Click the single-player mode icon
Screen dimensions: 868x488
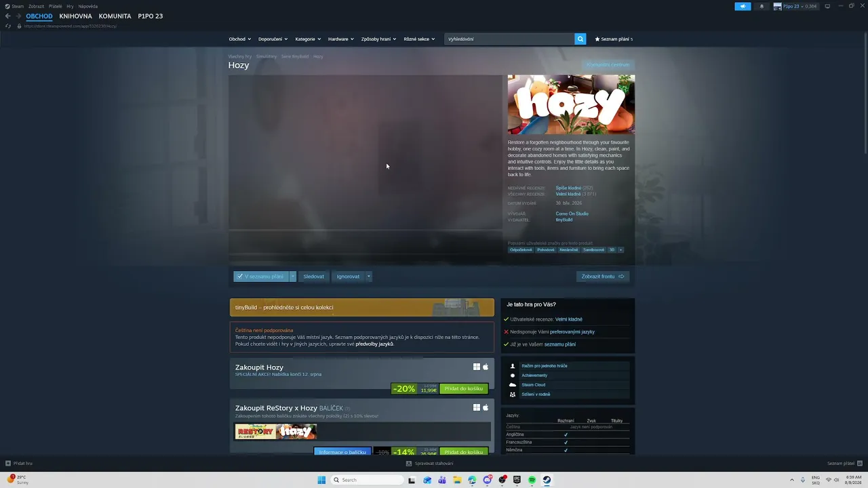pyautogui.click(x=513, y=366)
